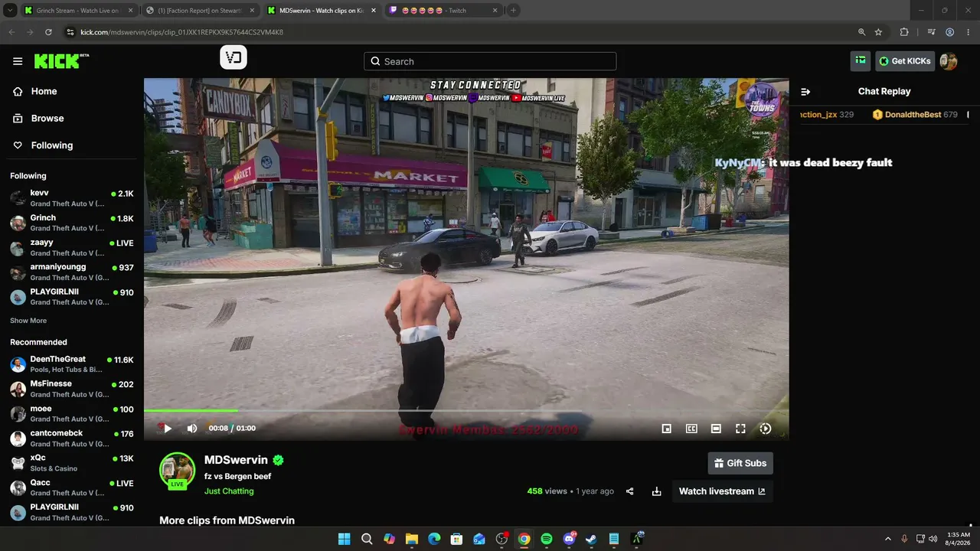Click MDSwervin streamer avatar
The width and height of the screenshot is (980, 551).
[177, 470]
